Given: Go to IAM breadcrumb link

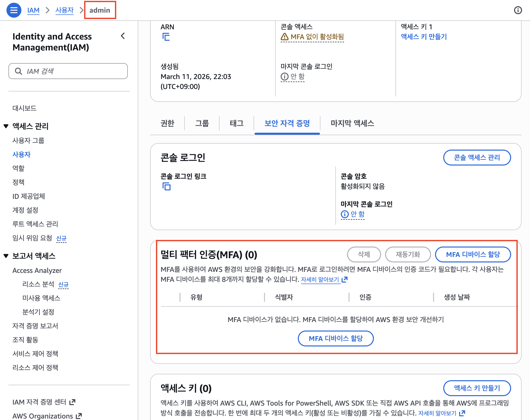Looking at the screenshot, I should tap(33, 10).
